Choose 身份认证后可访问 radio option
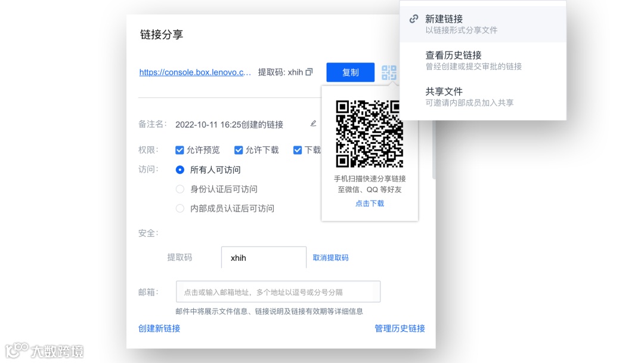 coord(180,189)
